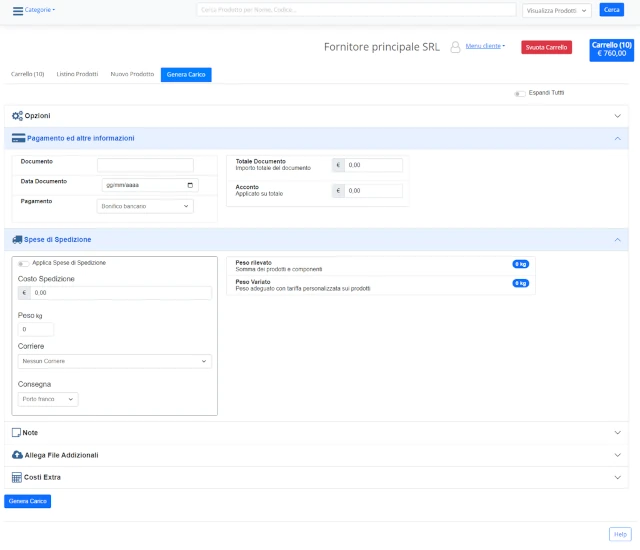The height and width of the screenshot is (550, 640).
Task: Click the blue Cerca button
Action: [x=611, y=10]
